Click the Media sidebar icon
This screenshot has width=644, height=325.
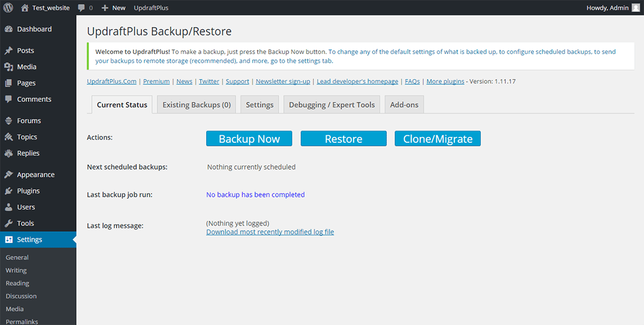point(9,67)
